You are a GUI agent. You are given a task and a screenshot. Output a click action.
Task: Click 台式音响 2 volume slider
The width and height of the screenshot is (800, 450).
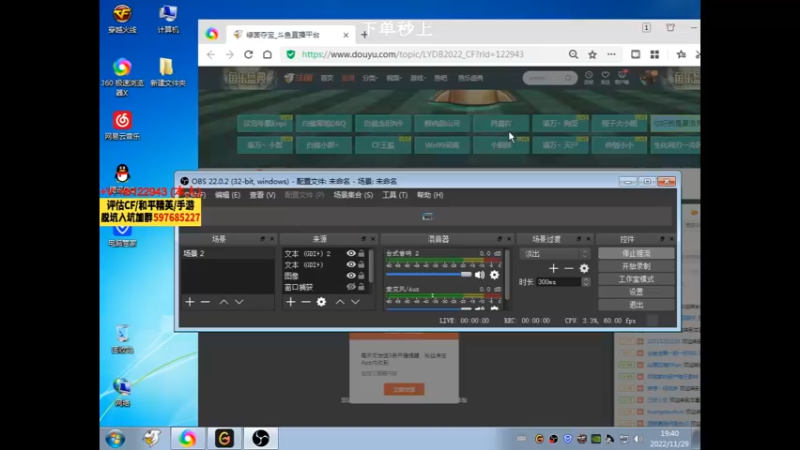coord(429,274)
